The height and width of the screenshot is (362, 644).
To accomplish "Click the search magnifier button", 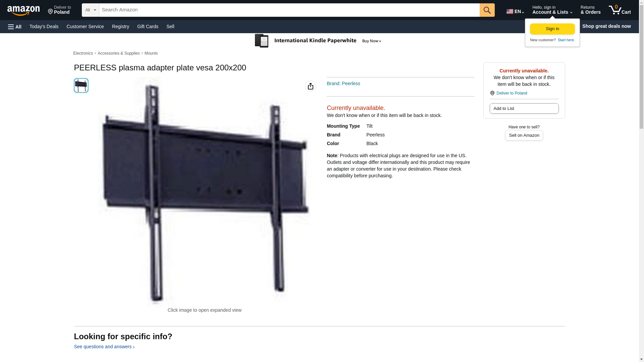I will point(487,10).
